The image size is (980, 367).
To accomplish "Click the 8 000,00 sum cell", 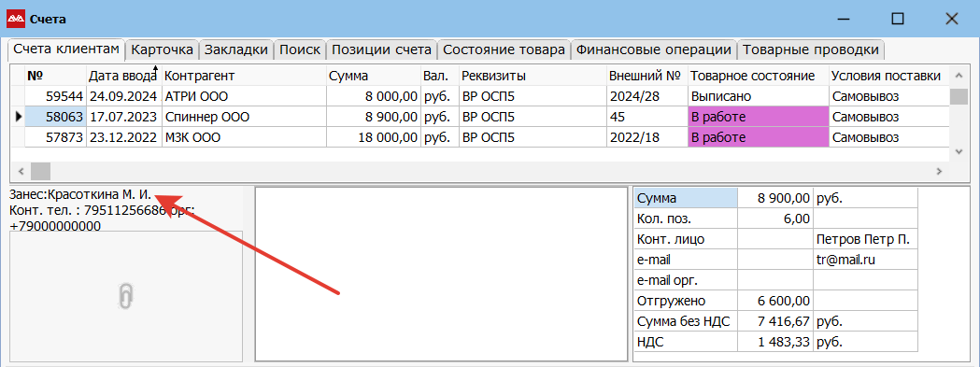I will tap(373, 96).
